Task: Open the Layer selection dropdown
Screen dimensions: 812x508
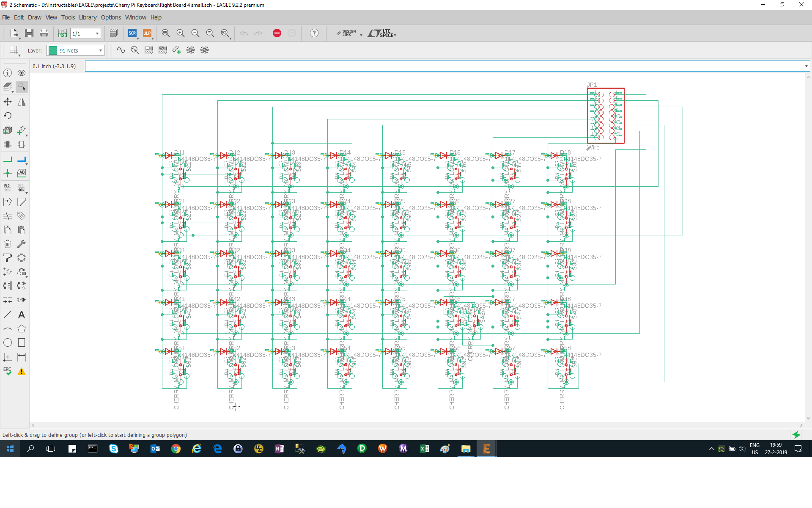Action: coord(101,50)
